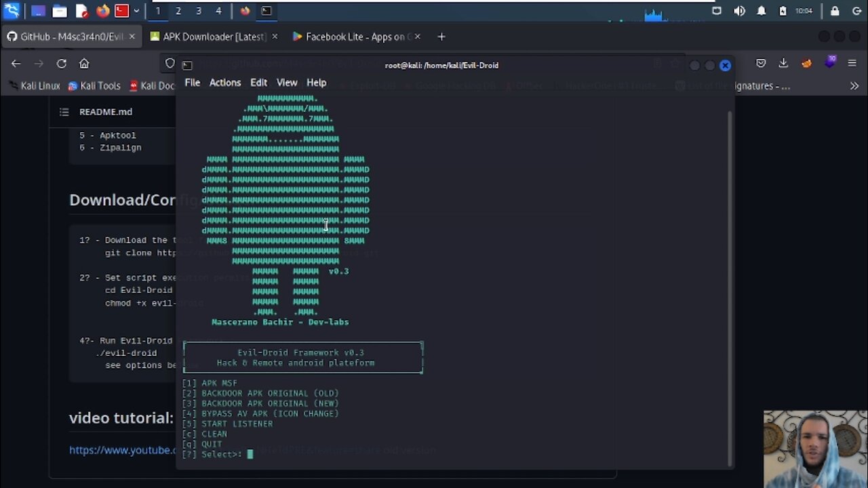Close the GitHub browser tab
Viewport: 868px width, 488px height.
132,37
